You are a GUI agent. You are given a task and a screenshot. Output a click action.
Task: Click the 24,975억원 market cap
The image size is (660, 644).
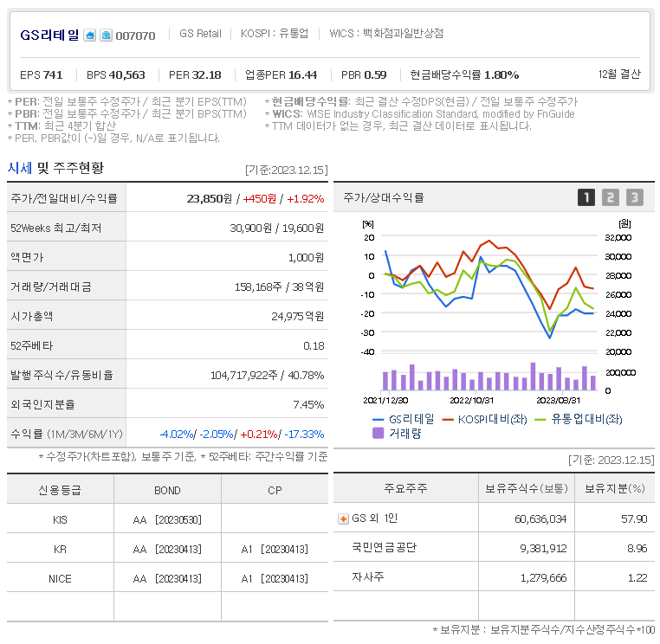298,316
